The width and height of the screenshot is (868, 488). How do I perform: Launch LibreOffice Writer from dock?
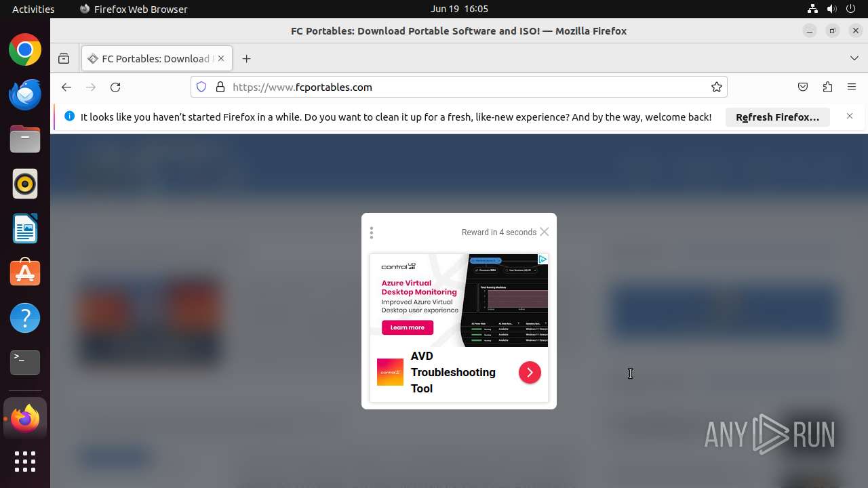(25, 228)
